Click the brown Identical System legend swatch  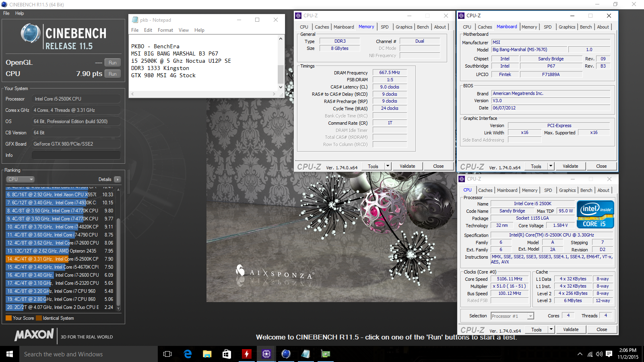click(x=39, y=318)
